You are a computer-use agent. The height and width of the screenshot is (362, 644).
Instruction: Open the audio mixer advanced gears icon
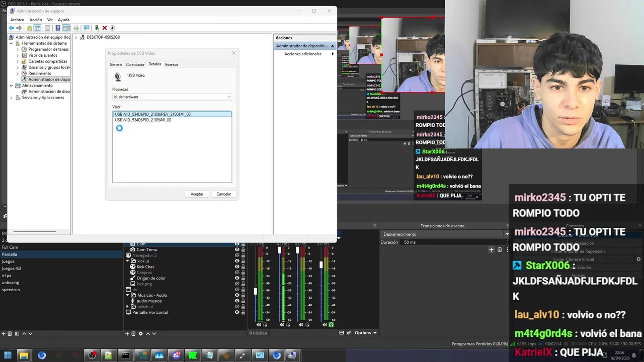349,333
